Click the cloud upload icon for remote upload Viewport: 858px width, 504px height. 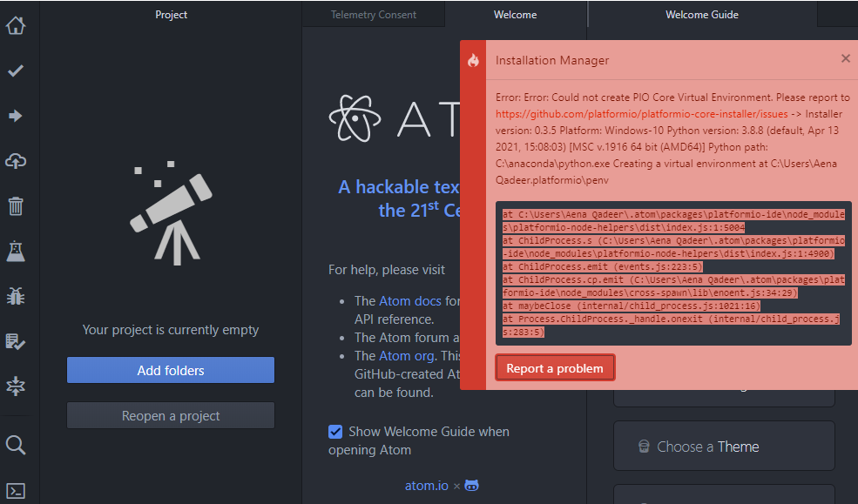click(15, 161)
